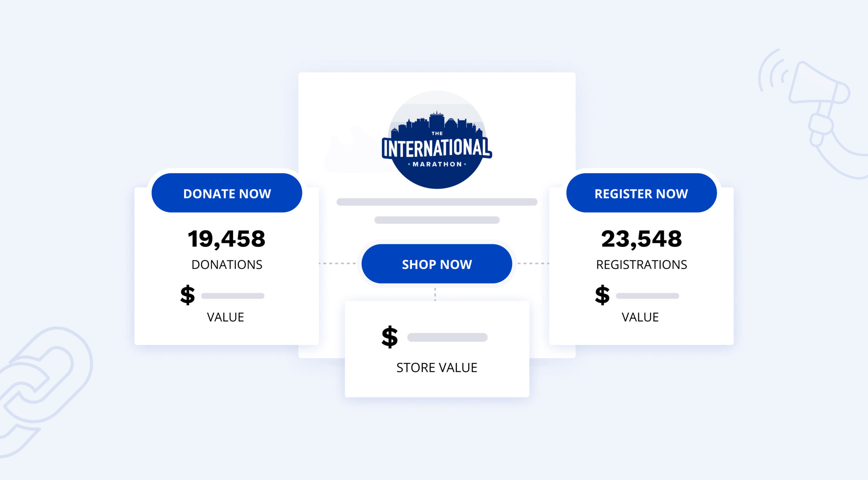This screenshot has height=480, width=868.
Task: Click the Store Value label
Action: click(x=437, y=368)
